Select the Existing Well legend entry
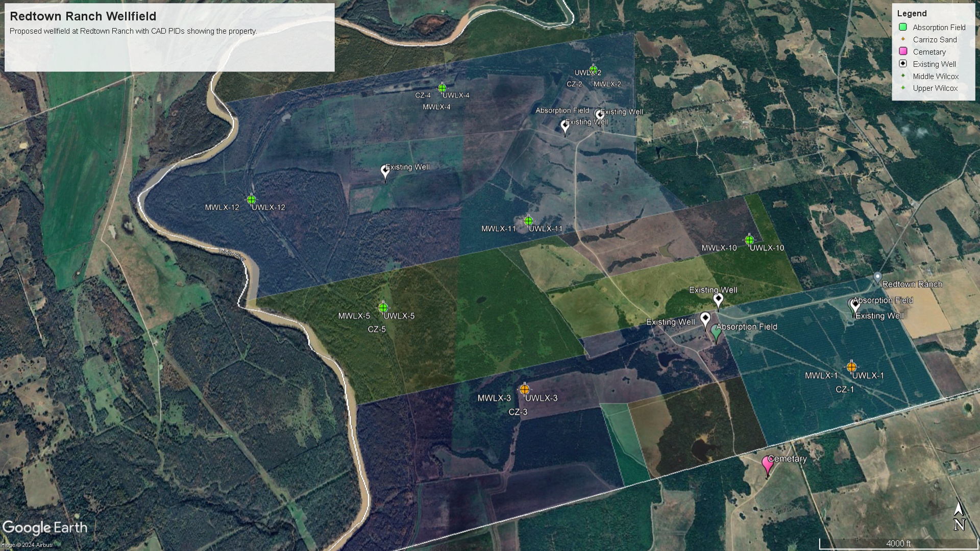 [934, 64]
